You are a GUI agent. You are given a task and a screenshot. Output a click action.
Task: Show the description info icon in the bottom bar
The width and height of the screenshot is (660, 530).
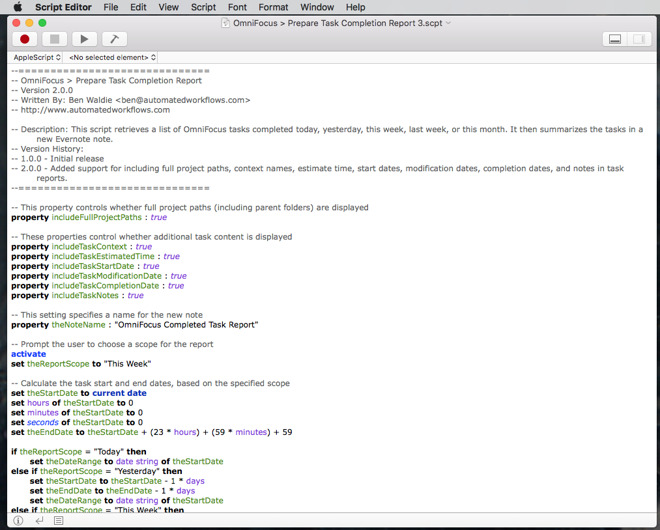pyautogui.click(x=18, y=521)
